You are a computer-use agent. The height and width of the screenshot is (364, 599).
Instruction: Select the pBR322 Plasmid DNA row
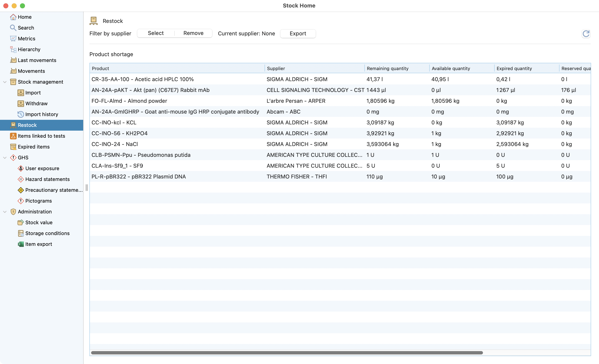340,177
